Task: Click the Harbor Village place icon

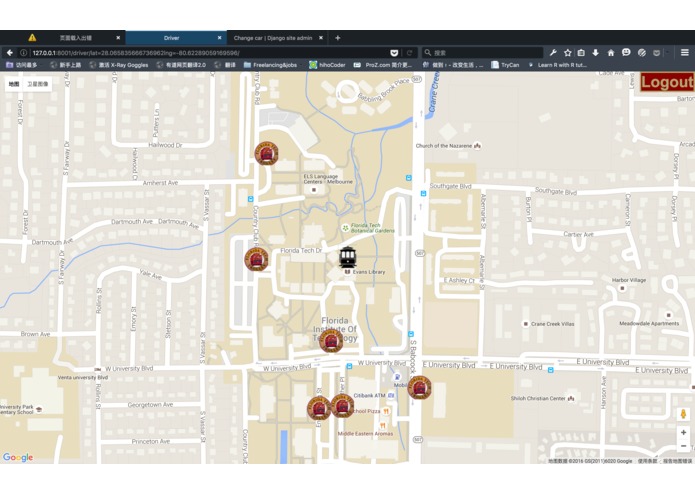Action: click(622, 288)
